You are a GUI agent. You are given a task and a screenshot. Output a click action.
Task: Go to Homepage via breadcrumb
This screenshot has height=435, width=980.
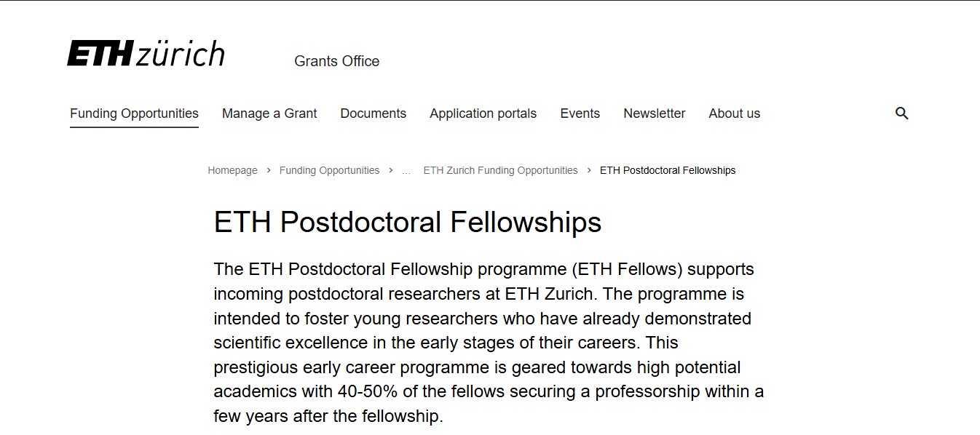232,170
